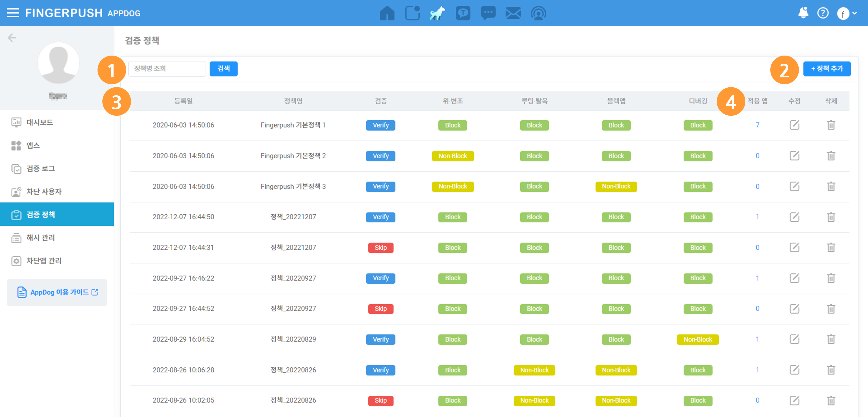Click the home icon in top navigation

387,13
